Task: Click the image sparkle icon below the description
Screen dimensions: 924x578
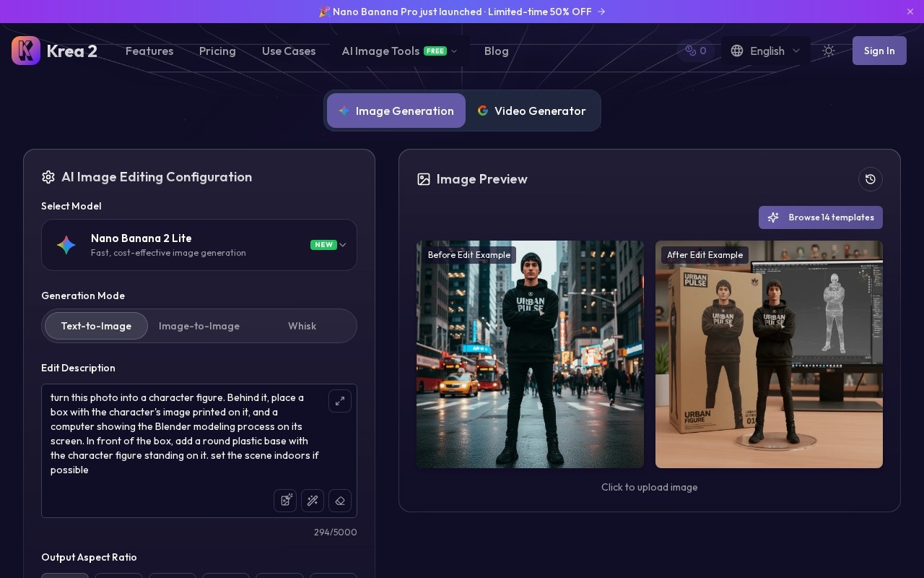Action: 285,500
